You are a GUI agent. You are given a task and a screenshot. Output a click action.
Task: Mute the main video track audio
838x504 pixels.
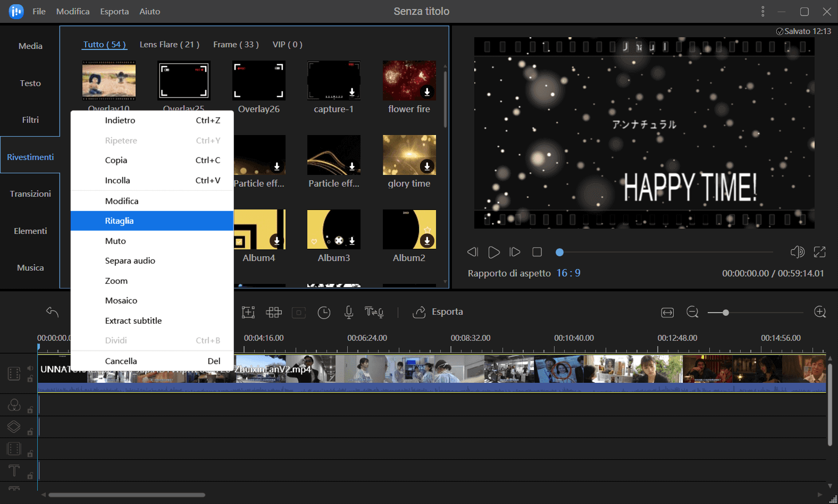tap(30, 368)
